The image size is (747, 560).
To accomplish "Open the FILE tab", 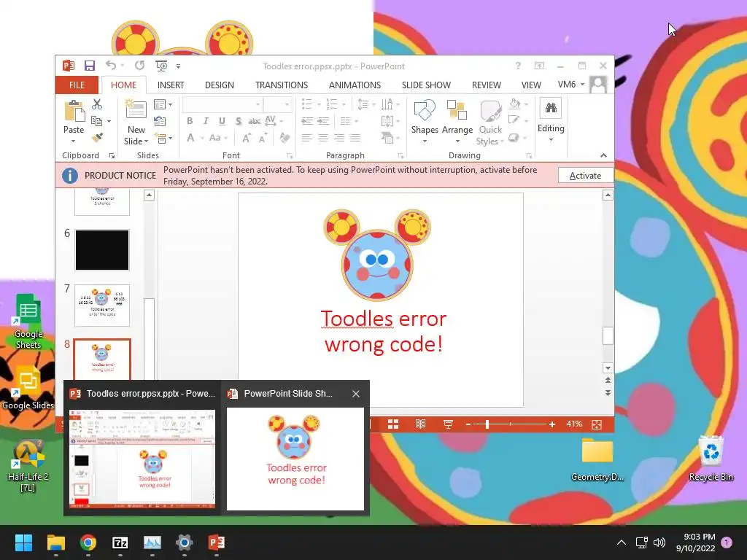I will pyautogui.click(x=77, y=85).
